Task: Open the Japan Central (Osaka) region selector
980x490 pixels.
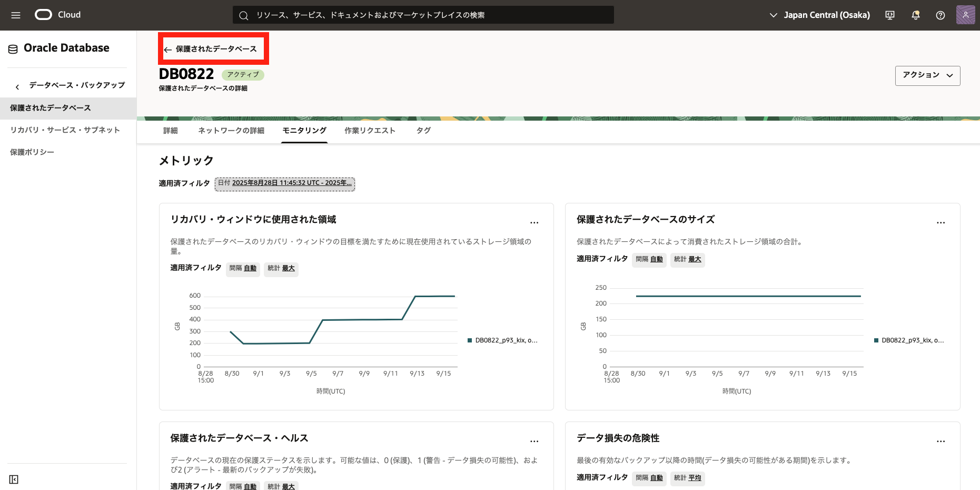Action: [819, 15]
